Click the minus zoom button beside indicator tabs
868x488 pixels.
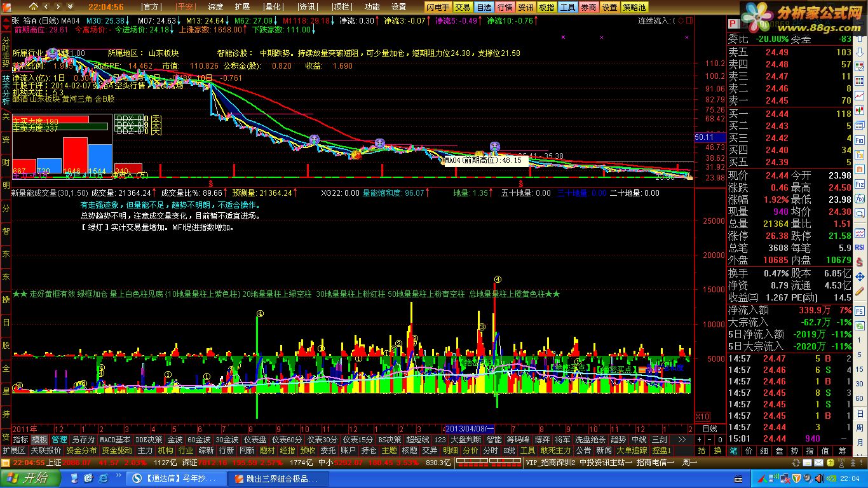(709, 439)
